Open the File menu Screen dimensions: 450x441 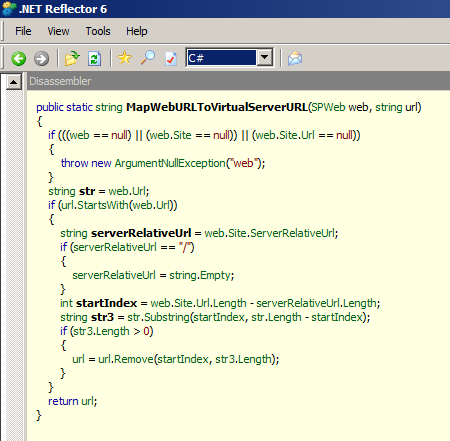23,31
